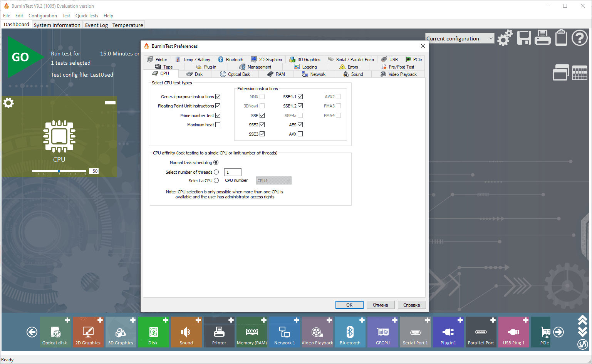
Task: Expand the up/down chevrons at bottom right
Action: pos(583,325)
